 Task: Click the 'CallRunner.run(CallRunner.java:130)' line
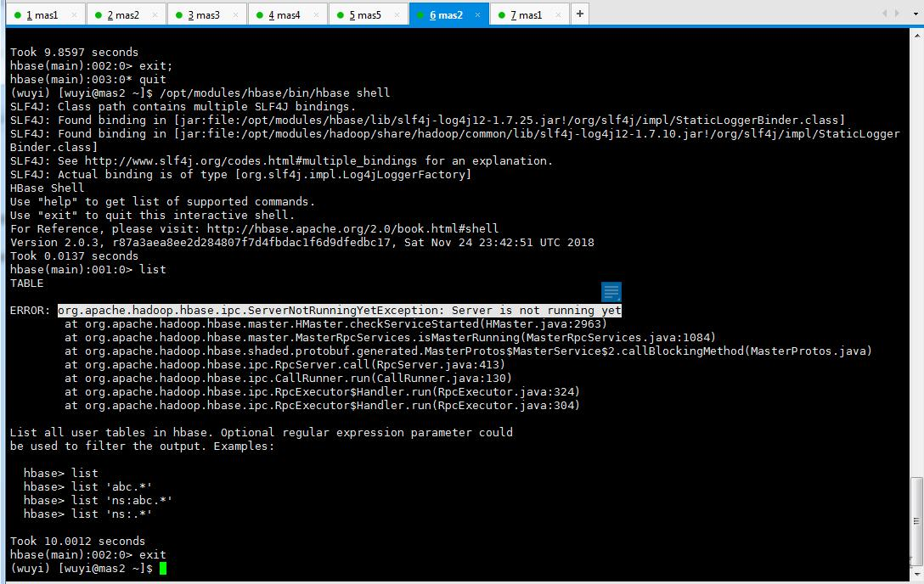288,378
